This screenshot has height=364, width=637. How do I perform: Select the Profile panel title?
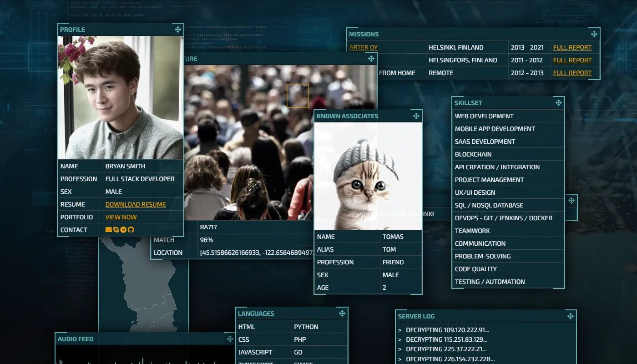tap(72, 30)
